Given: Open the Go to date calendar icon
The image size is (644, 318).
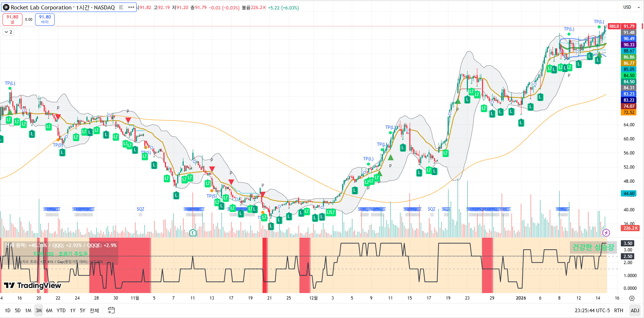Looking at the screenshot, I should pyautogui.click(x=111, y=310).
